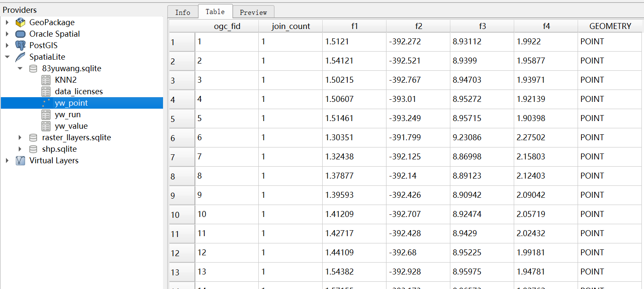644x289 pixels.
Task: Select the yw_run table
Action: click(x=68, y=115)
